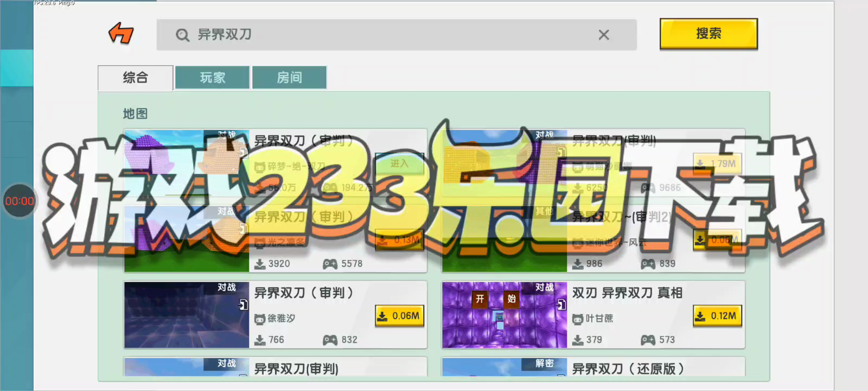This screenshot has height=391, width=868.
Task: Click the gamepad icon beside 573
Action: click(x=648, y=340)
